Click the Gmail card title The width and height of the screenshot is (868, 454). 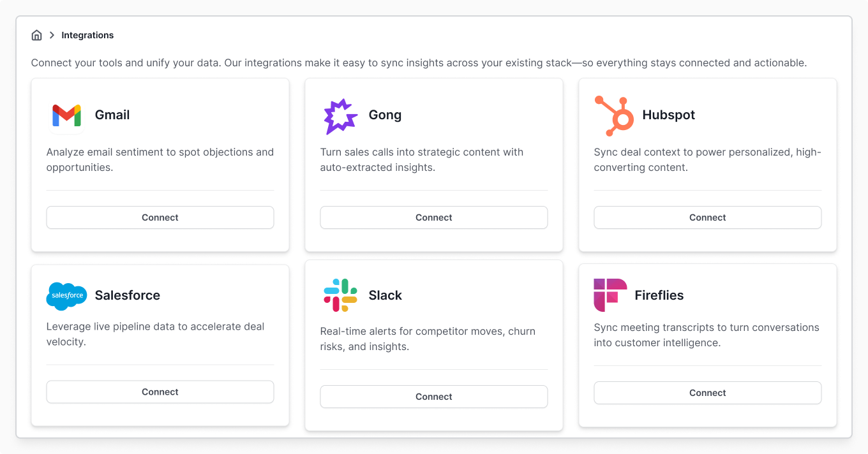[x=112, y=115]
